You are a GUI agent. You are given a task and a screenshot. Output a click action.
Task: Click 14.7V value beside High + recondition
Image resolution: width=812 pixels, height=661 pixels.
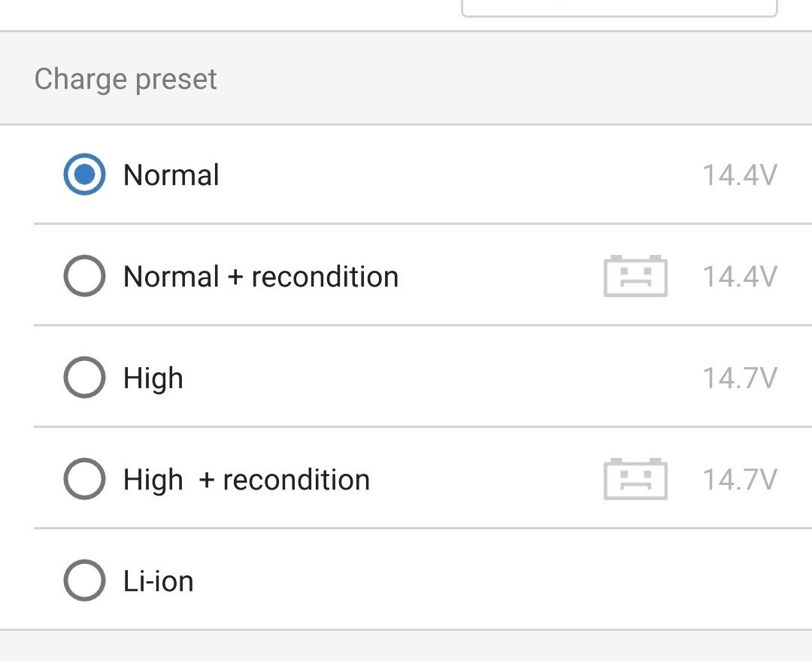739,480
